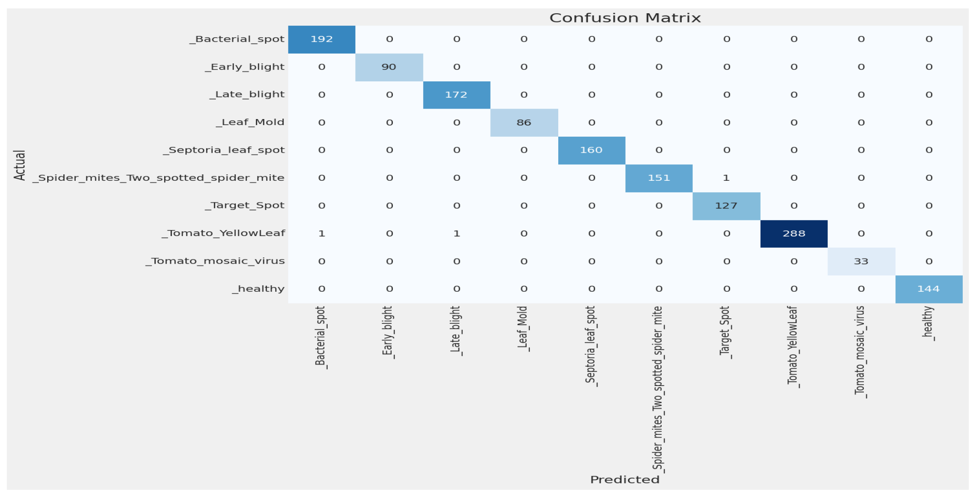The height and width of the screenshot is (499, 980).
Task: Click the Confusion Matrix title
Action: tap(625, 18)
